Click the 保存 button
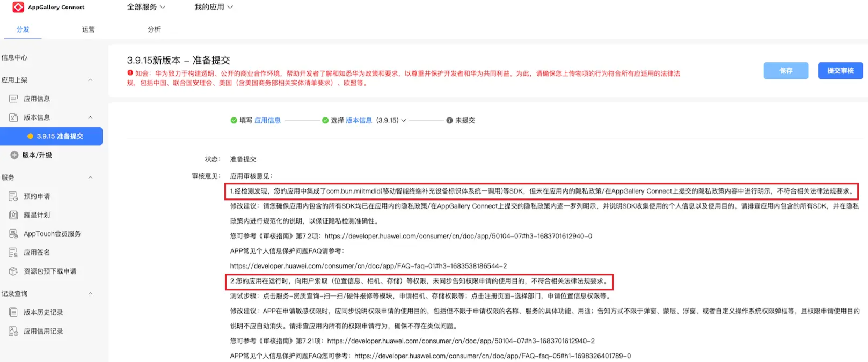The height and width of the screenshot is (362, 868). (786, 71)
